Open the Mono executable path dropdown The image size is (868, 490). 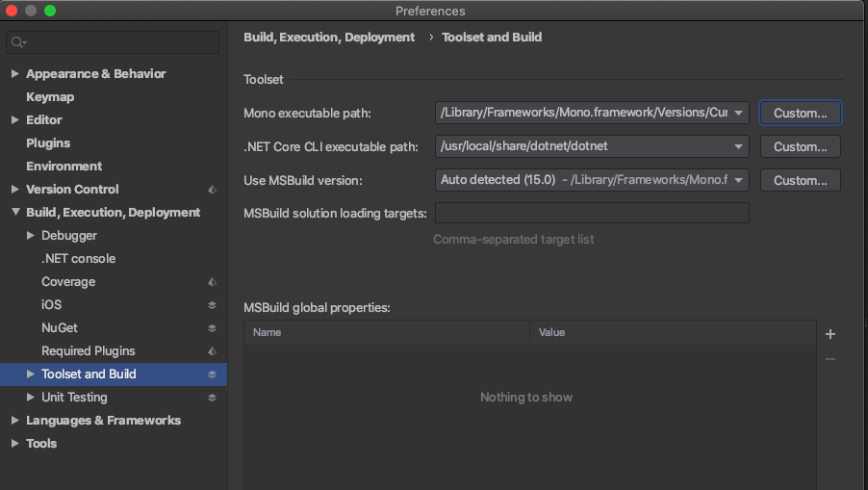pyautogui.click(x=738, y=114)
